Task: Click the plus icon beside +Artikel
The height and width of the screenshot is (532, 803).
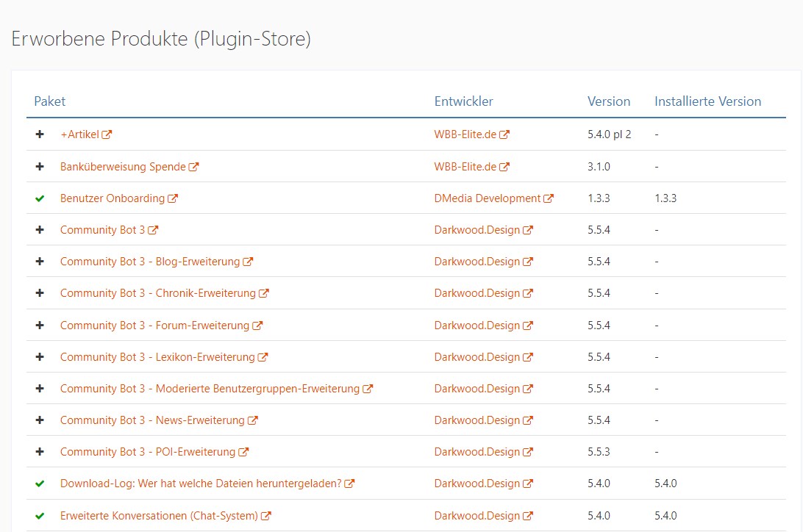Action: [40, 134]
